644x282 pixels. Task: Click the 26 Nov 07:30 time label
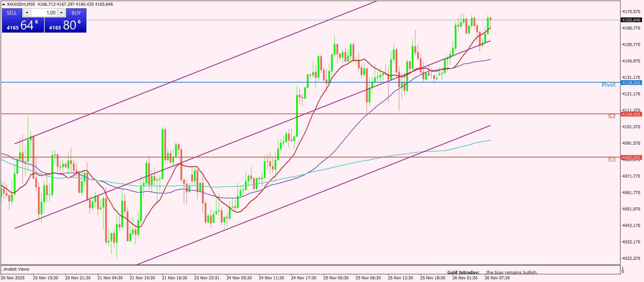[497, 278]
